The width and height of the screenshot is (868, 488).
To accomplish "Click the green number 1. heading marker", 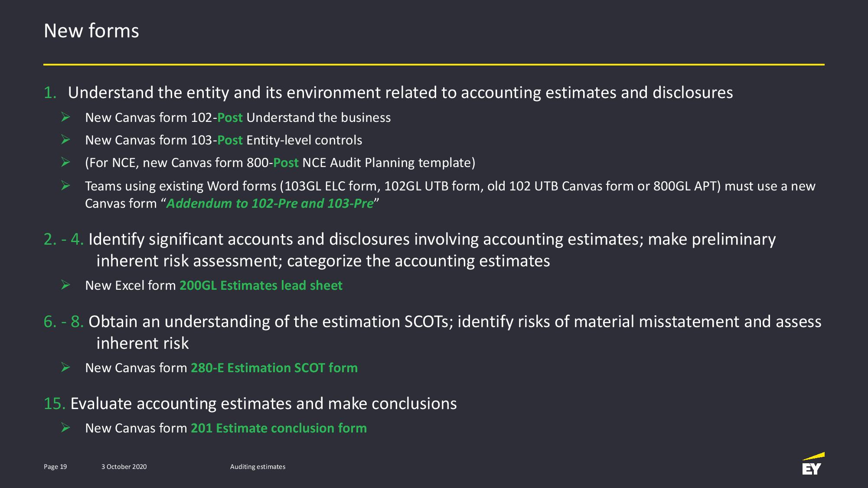I will [x=50, y=92].
